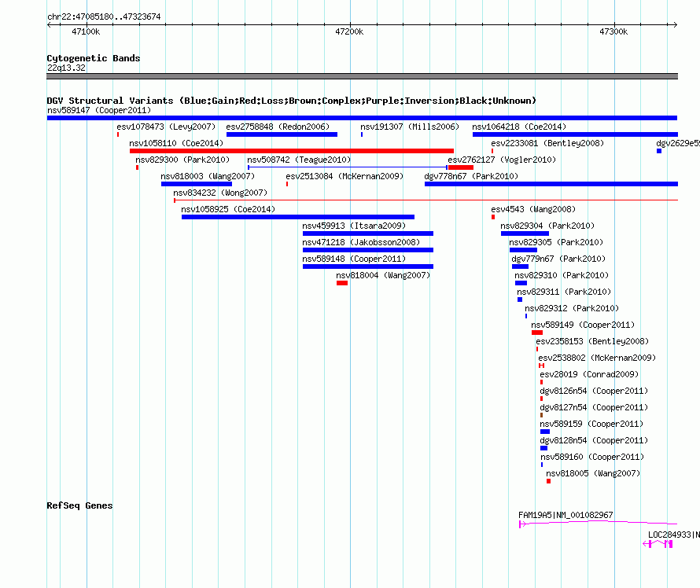Click esv4543 (Wang2008) label
This screenshot has width=700, height=588.
[x=533, y=209]
